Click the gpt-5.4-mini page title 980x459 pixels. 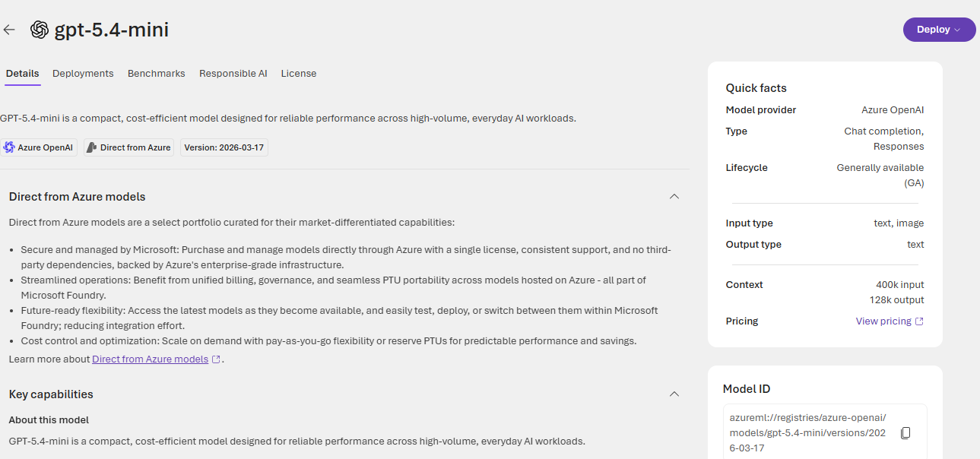pos(111,30)
